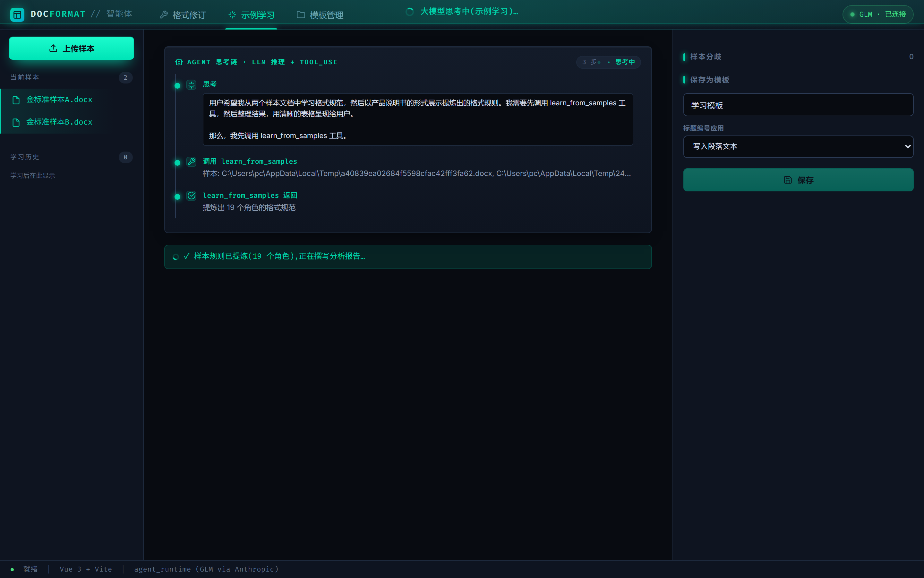Click the 样本分歧 section heading
This screenshot has height=578, width=924.
pos(706,57)
